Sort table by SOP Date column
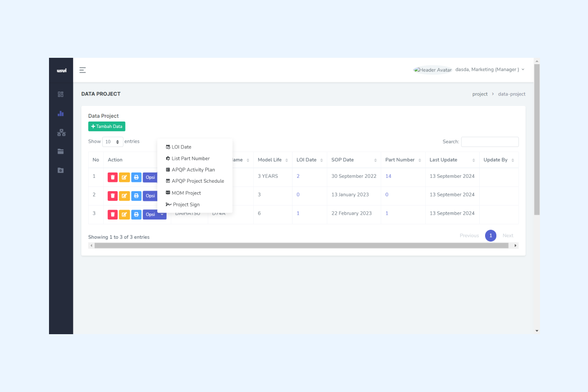This screenshot has width=588, height=392. (x=354, y=160)
